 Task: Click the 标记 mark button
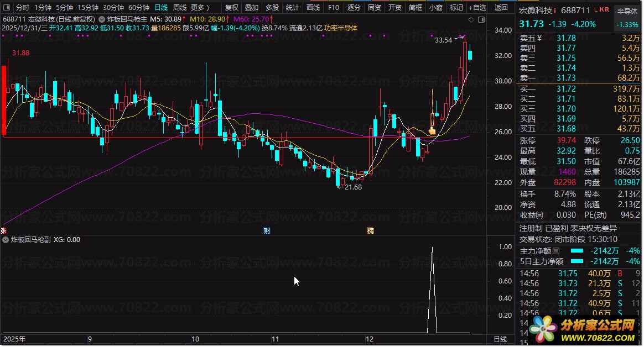(456, 7)
